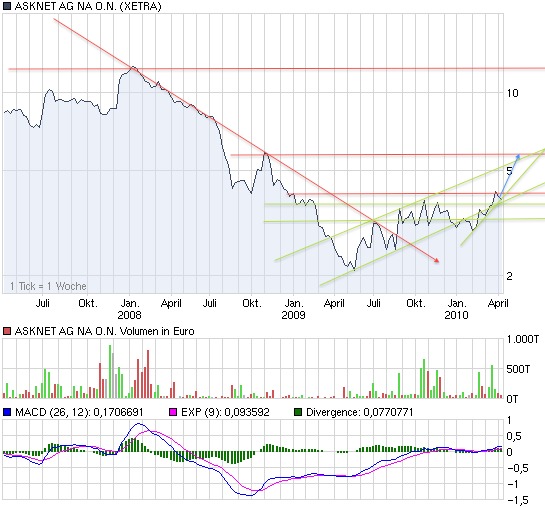Click the red downtrend arrow head
This screenshot has height=508, width=545.
437,260
